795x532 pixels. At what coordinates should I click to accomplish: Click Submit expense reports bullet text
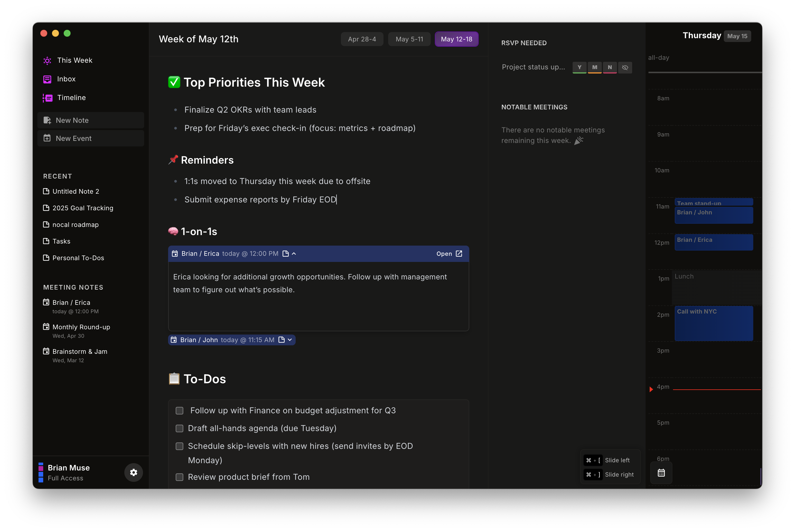[260, 199]
